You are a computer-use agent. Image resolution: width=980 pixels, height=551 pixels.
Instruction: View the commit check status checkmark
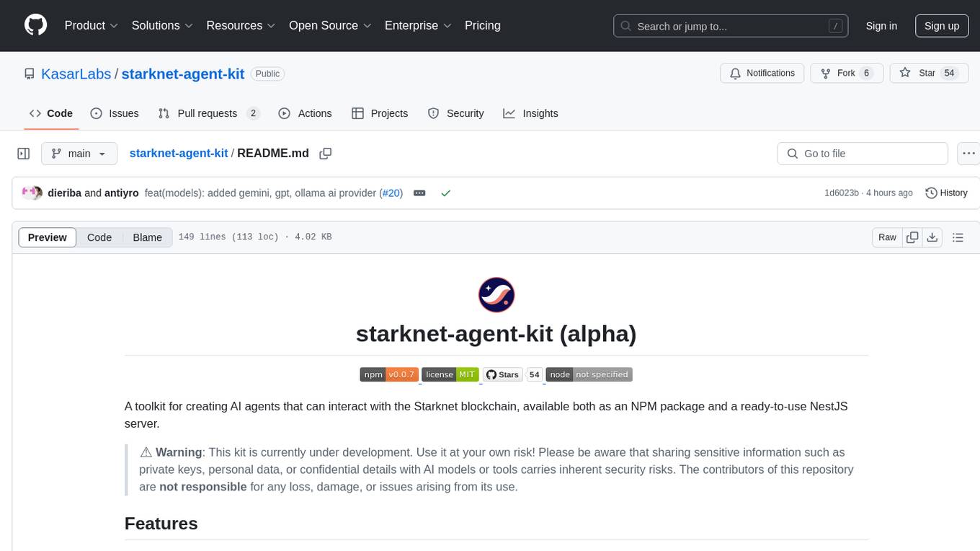(x=446, y=193)
